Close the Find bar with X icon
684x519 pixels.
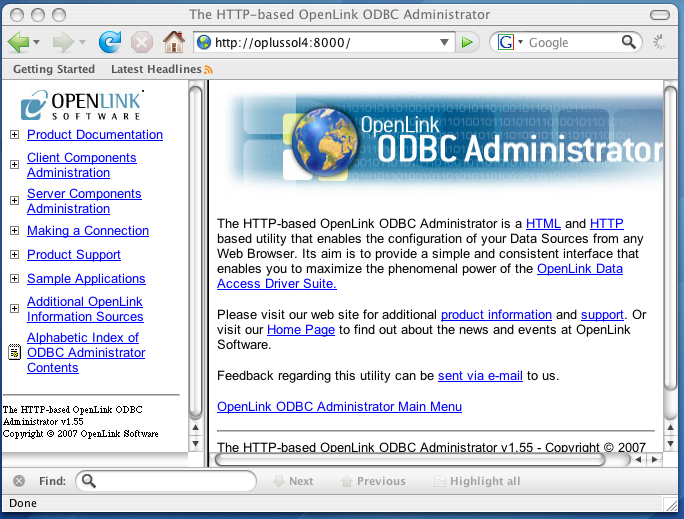coord(18,481)
